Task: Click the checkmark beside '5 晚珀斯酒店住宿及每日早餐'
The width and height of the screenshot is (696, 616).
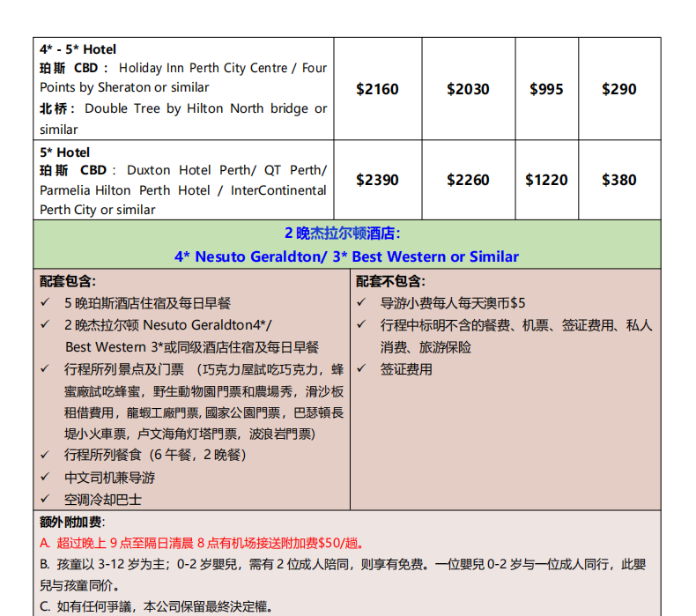Action: coord(45,303)
